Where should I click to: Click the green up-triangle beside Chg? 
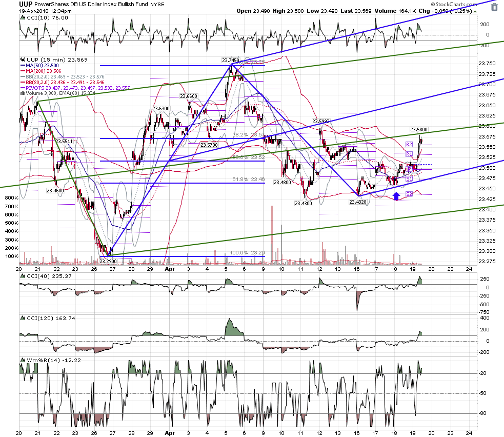475,11
